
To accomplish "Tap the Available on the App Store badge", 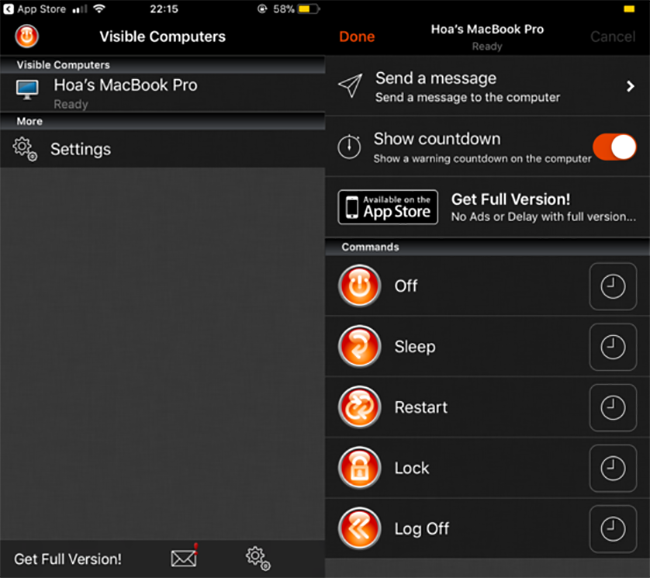I will point(388,207).
